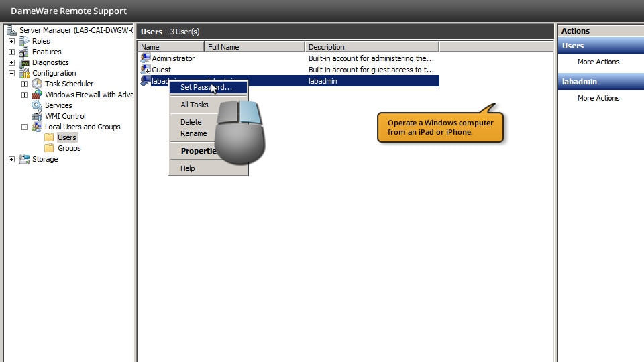644x362 pixels.
Task: Click the Configuration node icon
Action: pyautogui.click(x=24, y=73)
